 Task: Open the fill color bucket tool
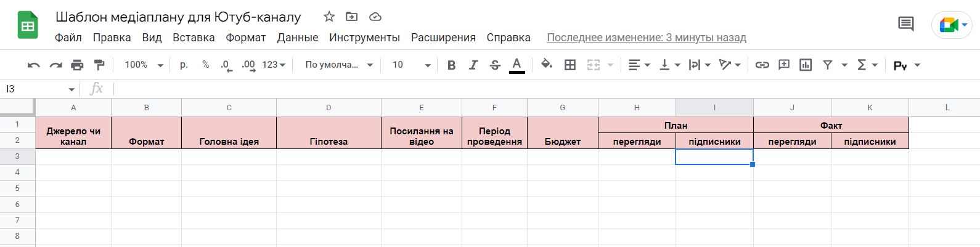[x=547, y=64]
